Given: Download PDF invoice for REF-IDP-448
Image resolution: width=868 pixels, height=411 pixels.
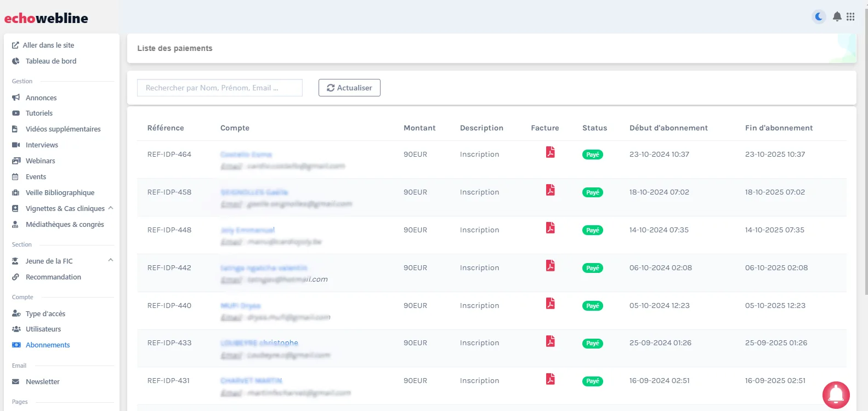Looking at the screenshot, I should (551, 227).
